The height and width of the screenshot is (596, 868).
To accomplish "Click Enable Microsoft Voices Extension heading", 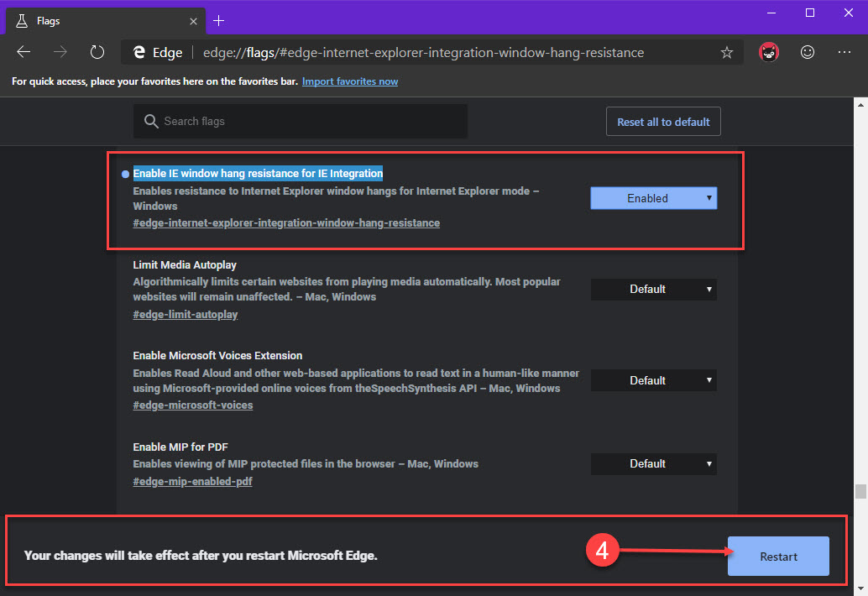I will point(217,356).
